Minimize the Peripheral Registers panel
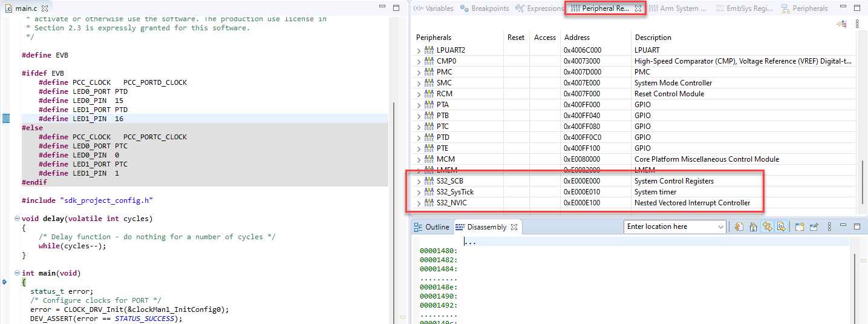This screenshot has width=868, height=324. click(x=843, y=8)
